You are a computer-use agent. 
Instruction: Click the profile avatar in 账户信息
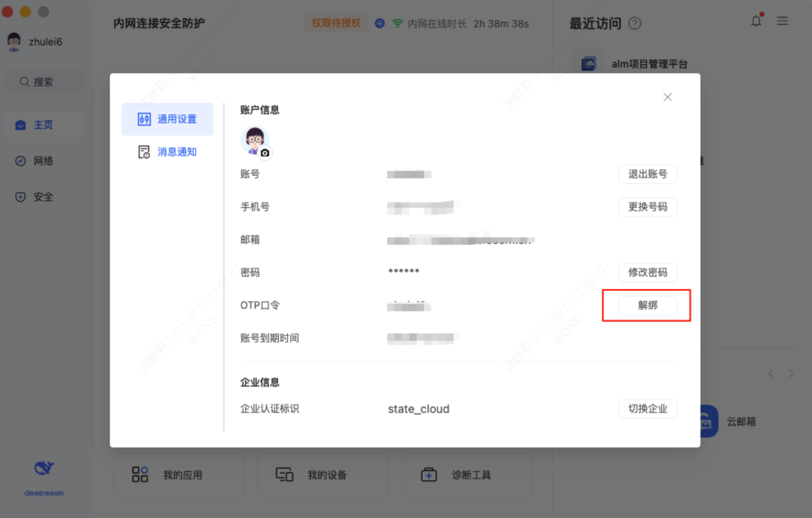[254, 141]
